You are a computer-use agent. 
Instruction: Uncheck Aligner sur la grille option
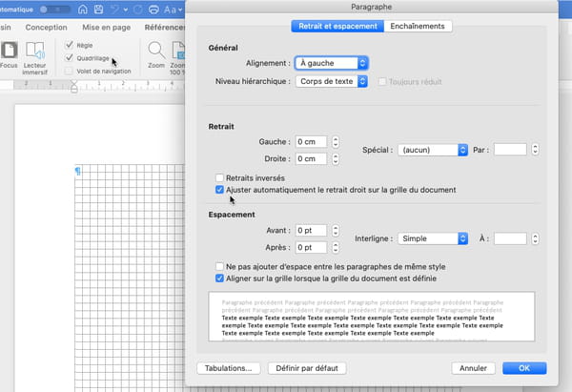220,277
